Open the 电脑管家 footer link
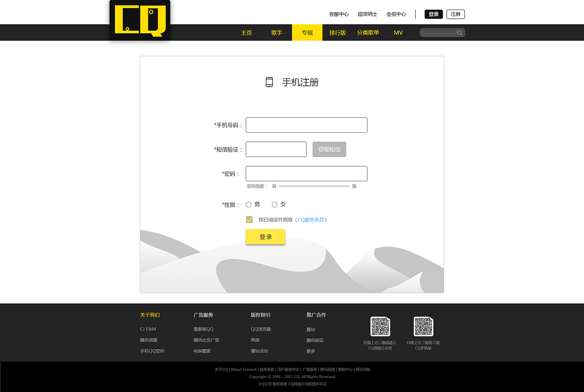This screenshot has width=584, height=392. tap(202, 351)
